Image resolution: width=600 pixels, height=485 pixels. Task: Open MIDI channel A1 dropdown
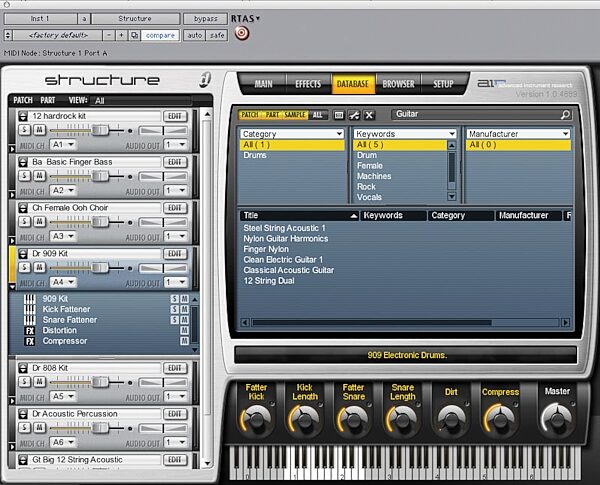pos(63,145)
